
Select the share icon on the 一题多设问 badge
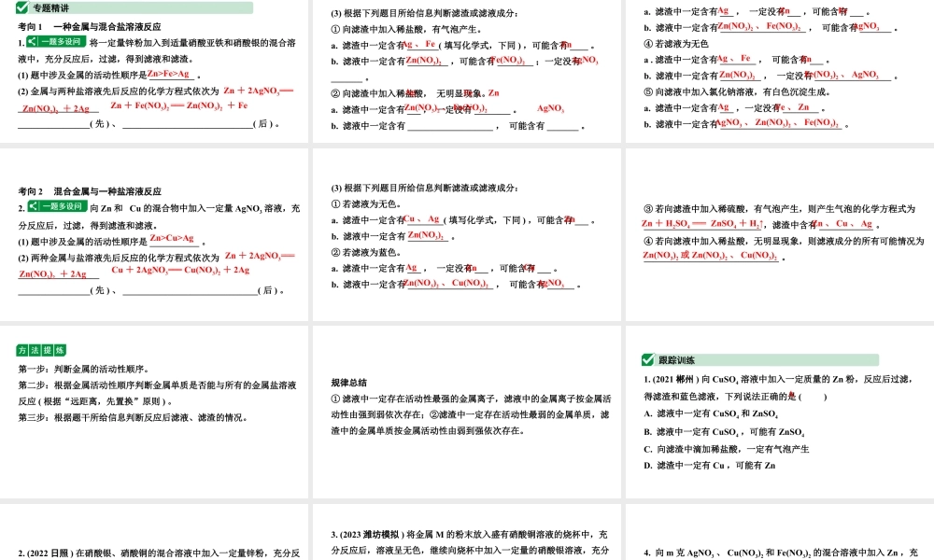pos(32,41)
